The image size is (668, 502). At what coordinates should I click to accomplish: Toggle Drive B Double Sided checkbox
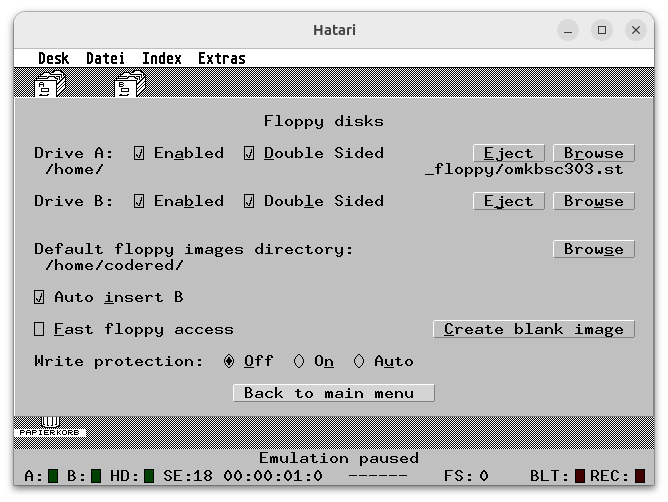[249, 201]
